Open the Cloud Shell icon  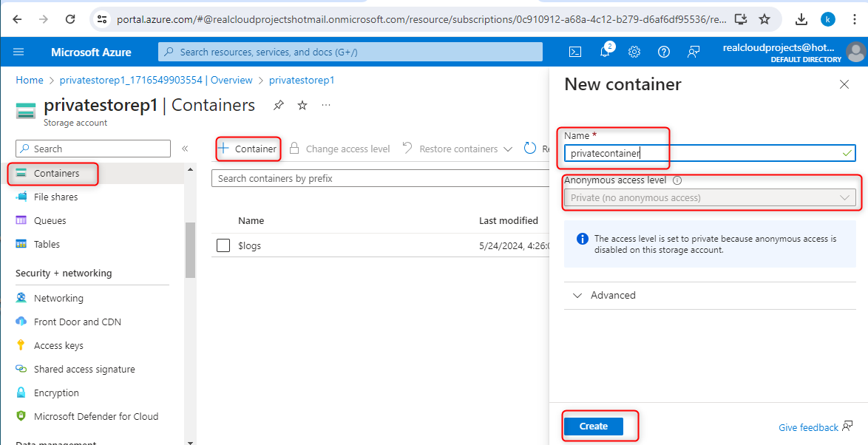[x=574, y=52]
